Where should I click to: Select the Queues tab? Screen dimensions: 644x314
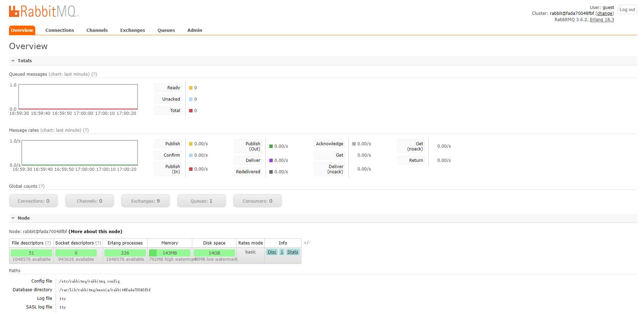click(x=166, y=30)
